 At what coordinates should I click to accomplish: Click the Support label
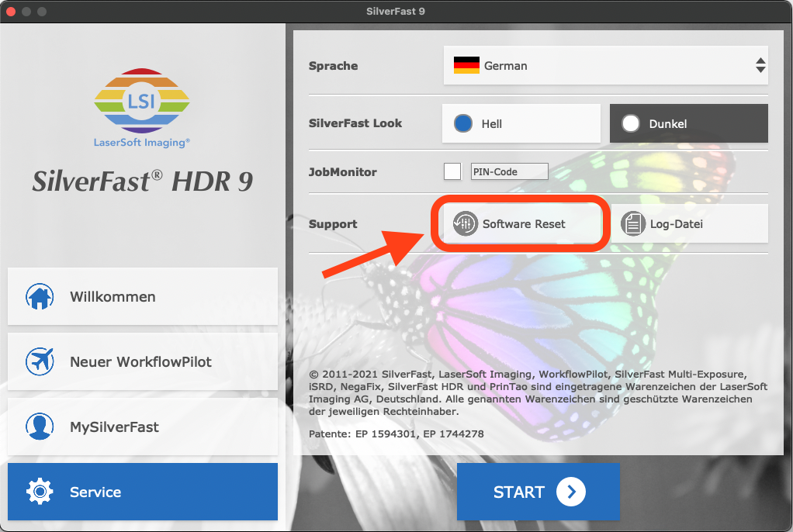tap(333, 224)
